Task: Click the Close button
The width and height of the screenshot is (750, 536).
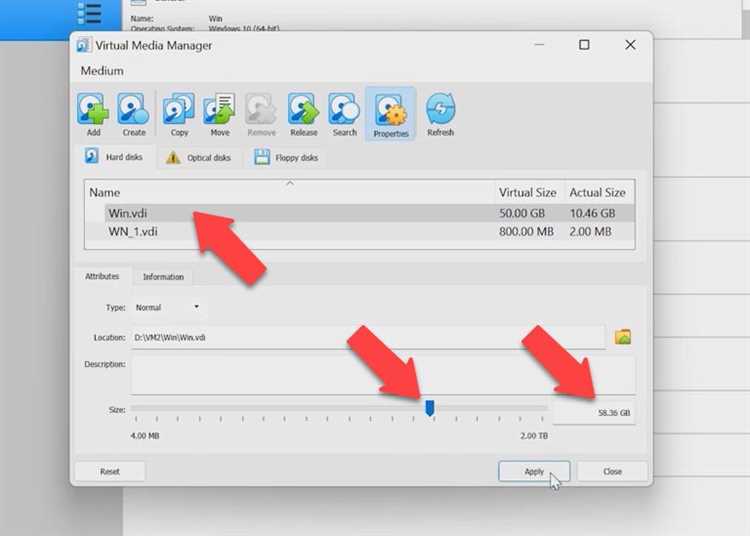Action: (x=612, y=471)
